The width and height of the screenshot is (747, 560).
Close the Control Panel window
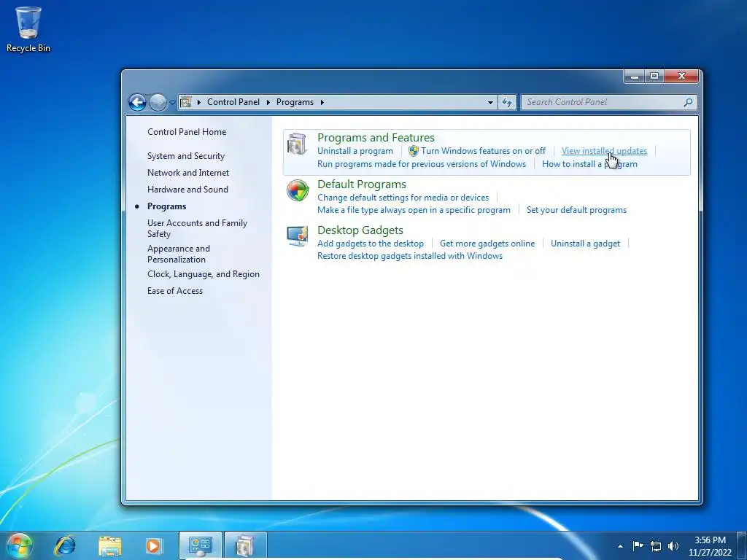click(682, 76)
